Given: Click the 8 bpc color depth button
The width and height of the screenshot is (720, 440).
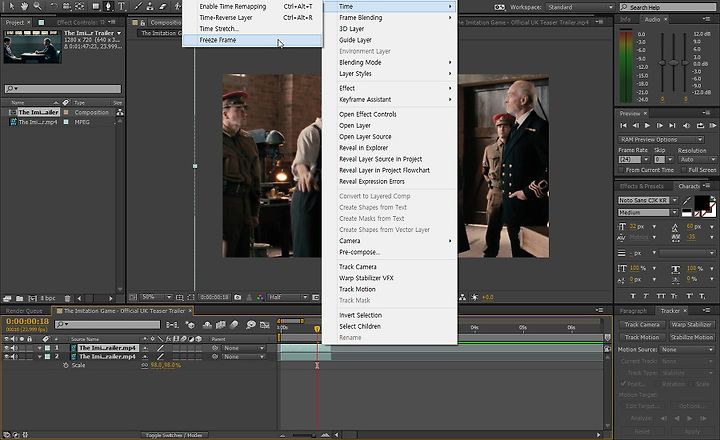Looking at the screenshot, I should click(48, 298).
